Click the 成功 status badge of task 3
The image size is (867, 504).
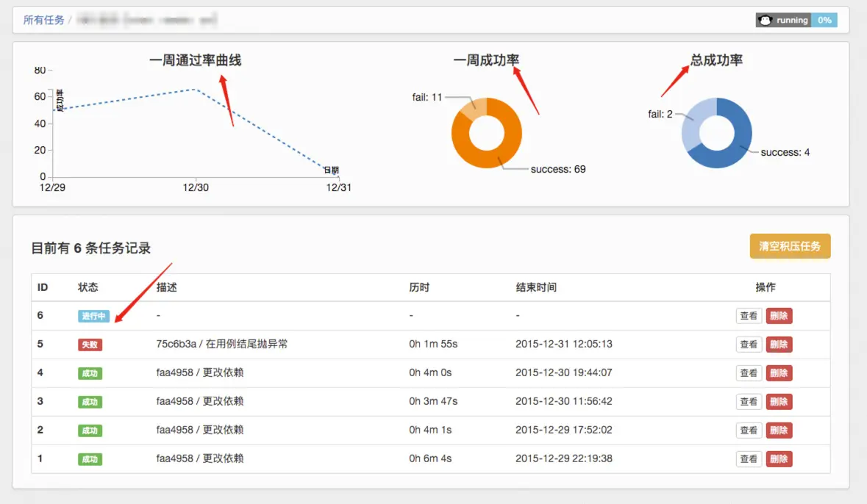pos(90,403)
